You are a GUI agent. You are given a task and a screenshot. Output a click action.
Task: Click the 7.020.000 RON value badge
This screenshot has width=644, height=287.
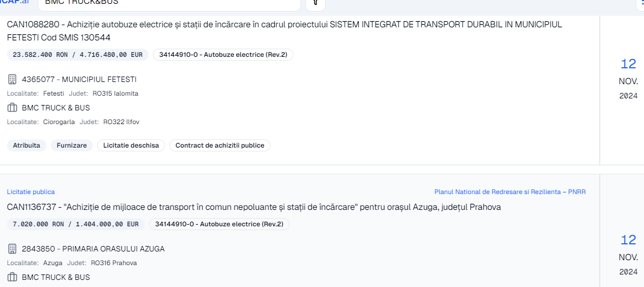[x=76, y=224]
